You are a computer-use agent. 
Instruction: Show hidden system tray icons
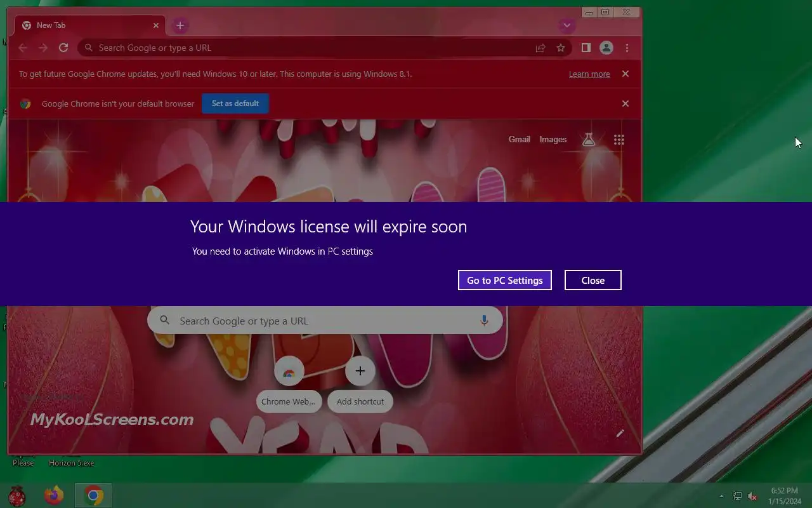(x=721, y=496)
